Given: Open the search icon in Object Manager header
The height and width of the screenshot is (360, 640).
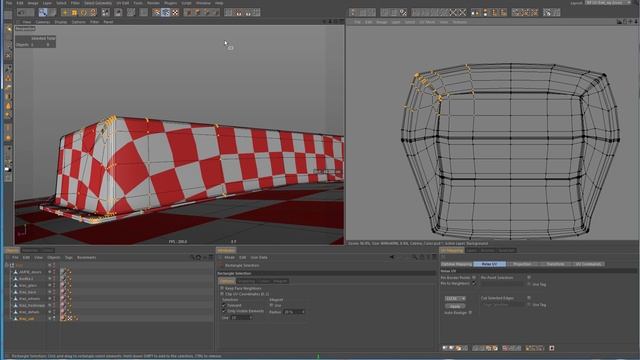Looking at the screenshot, I should click(x=192, y=258).
